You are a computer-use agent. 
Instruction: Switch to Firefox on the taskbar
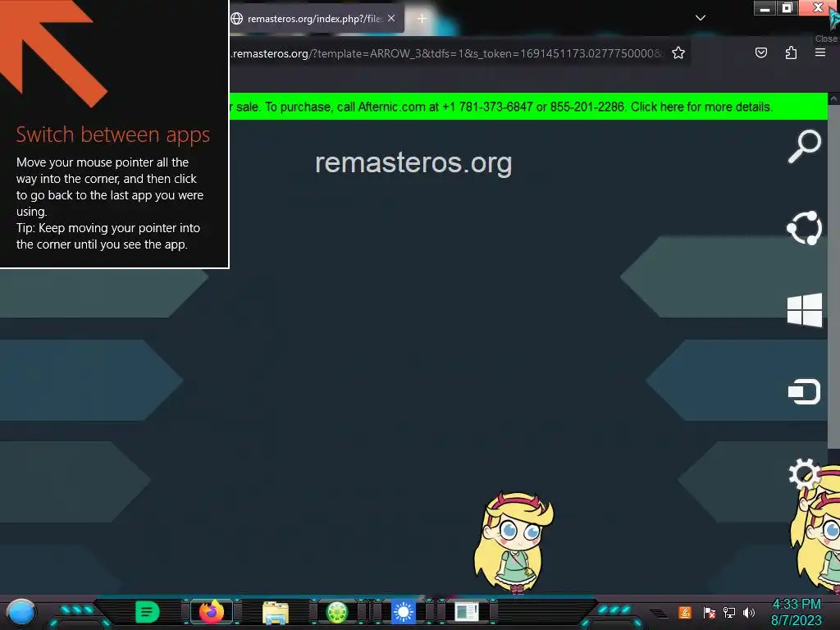[212, 612]
